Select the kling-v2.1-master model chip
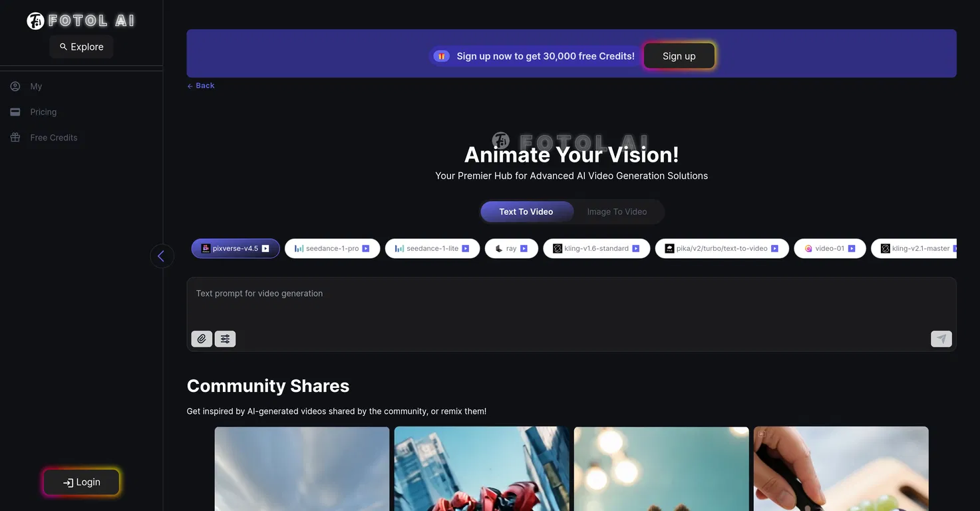980x511 pixels. [x=914, y=248]
